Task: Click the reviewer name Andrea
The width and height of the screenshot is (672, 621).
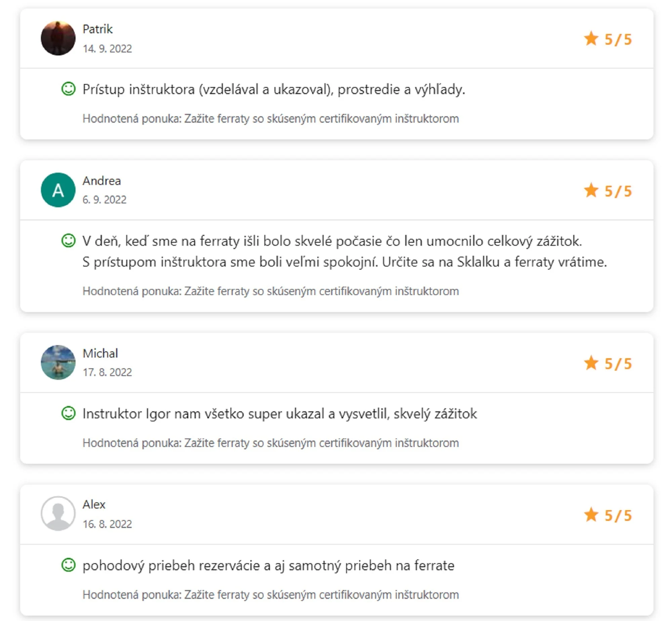Action: pyautogui.click(x=102, y=181)
